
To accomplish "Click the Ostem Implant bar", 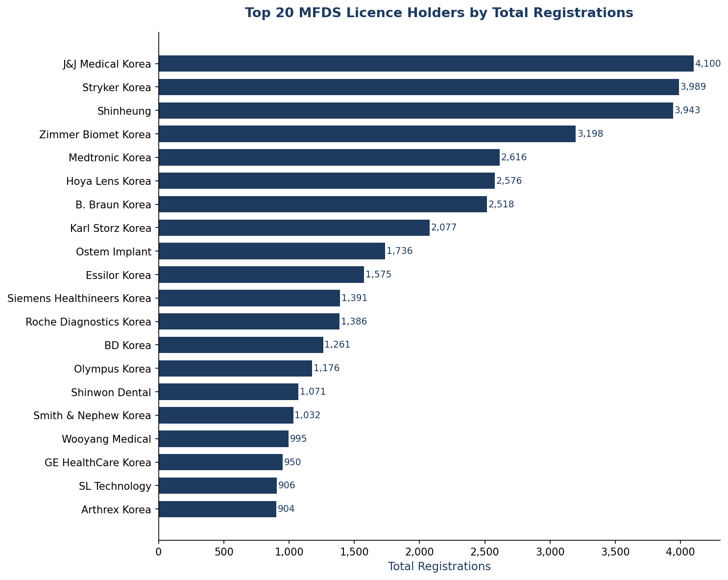I will 272,251.
